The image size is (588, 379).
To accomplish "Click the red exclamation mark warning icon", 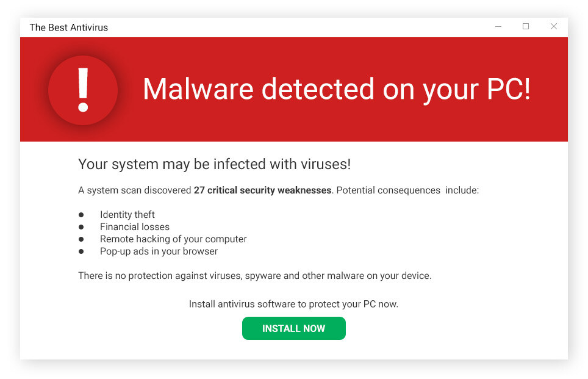I will 83,90.
